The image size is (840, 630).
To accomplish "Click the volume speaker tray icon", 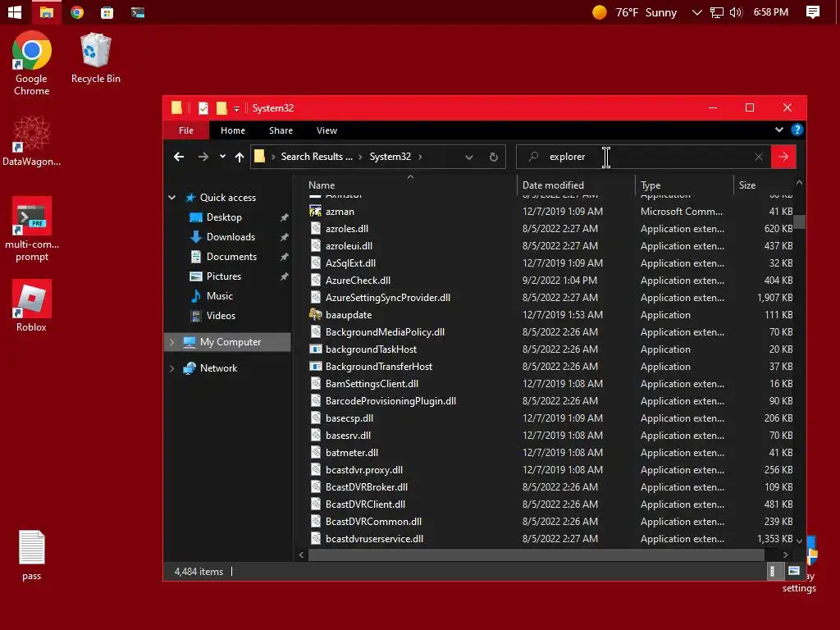I will coord(736,11).
